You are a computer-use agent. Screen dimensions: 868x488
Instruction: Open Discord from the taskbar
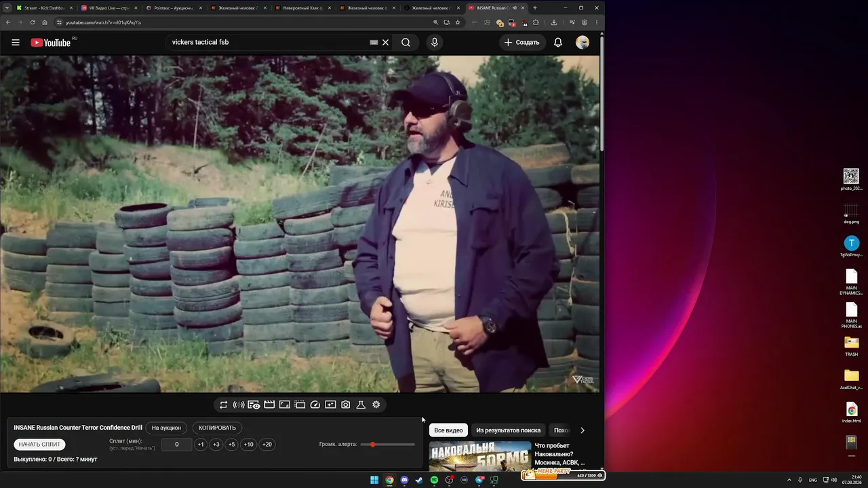[x=404, y=480]
